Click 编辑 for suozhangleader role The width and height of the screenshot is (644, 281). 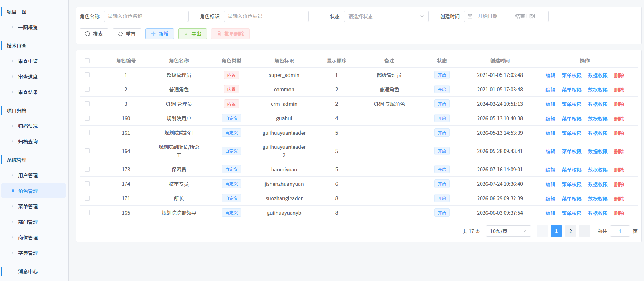pyautogui.click(x=550, y=199)
